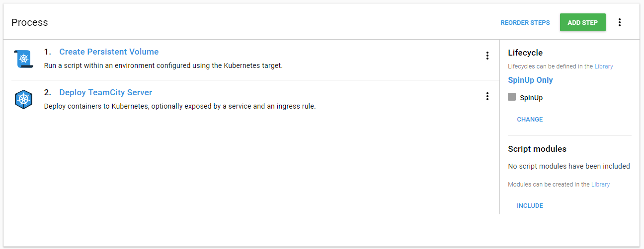Click the grey SpinUp environment color swatch
The image size is (644, 249).
click(512, 97)
